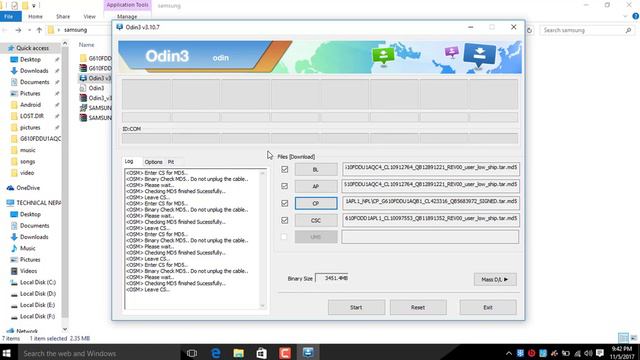640x360 pixels.
Task: Click the Name column header in Explorer
Action: click(87, 45)
